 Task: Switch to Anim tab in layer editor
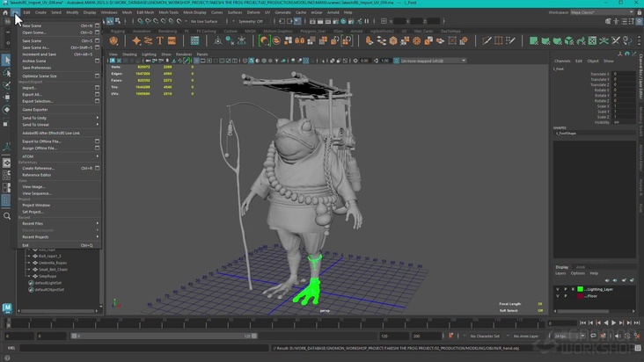click(580, 267)
